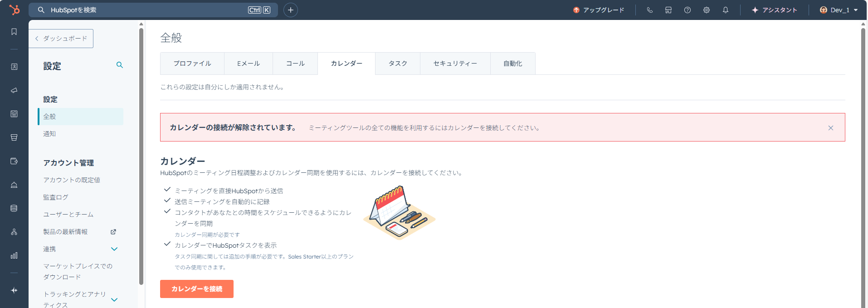Open the Breeze sparkle icon in left rail

14,290
